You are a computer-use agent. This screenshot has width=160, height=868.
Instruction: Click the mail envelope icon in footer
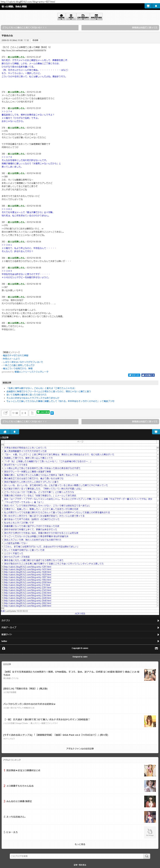[156, 648]
